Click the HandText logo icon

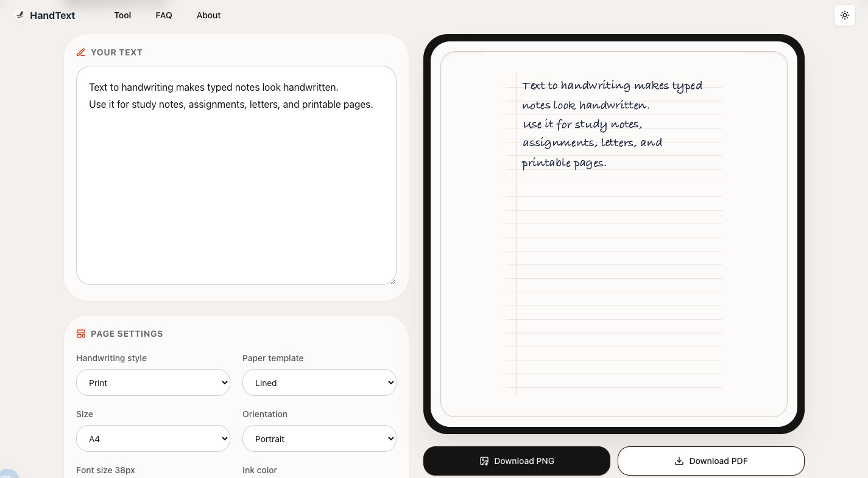coord(20,15)
